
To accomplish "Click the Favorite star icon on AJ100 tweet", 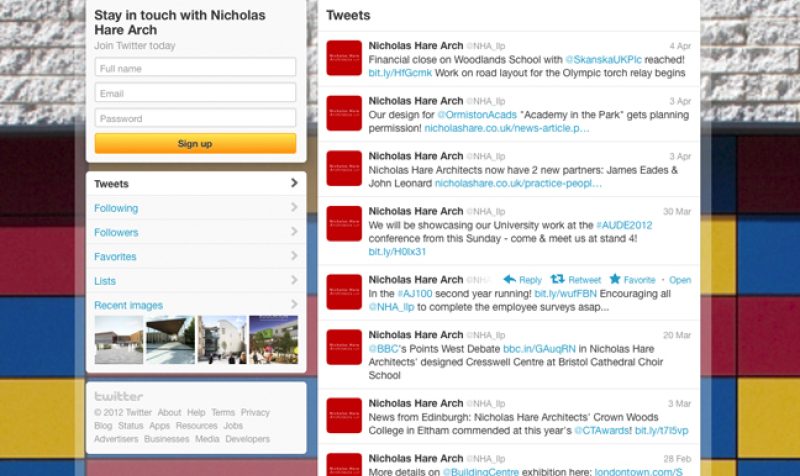I will [x=615, y=279].
